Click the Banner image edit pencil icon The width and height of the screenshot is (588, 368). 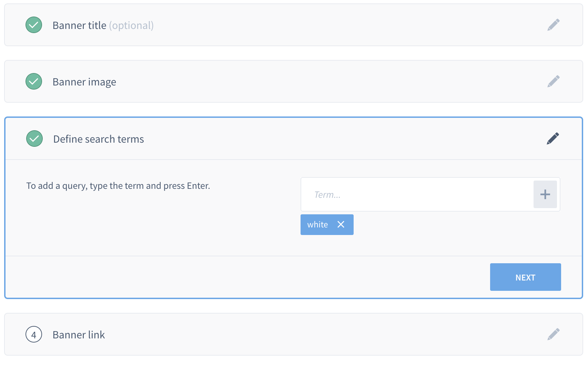[553, 81]
